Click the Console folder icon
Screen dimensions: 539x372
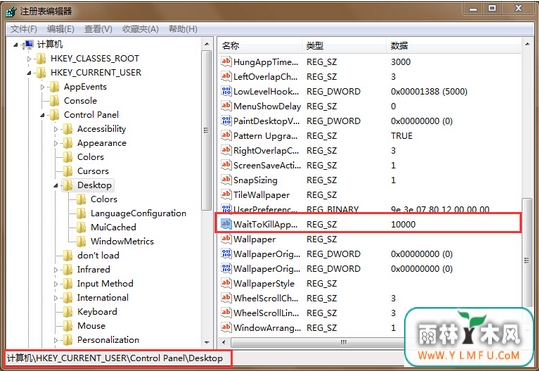coord(54,101)
